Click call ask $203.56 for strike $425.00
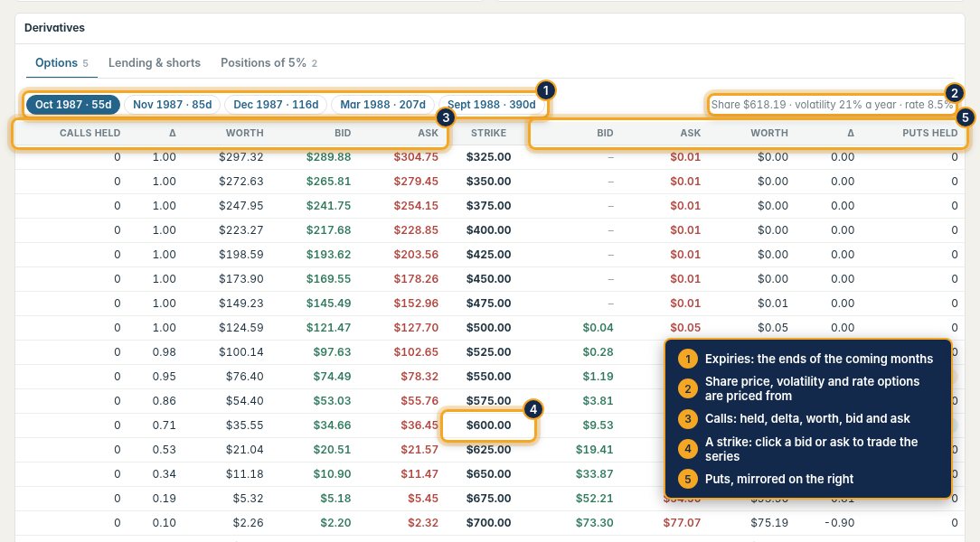980x542 pixels. [416, 254]
